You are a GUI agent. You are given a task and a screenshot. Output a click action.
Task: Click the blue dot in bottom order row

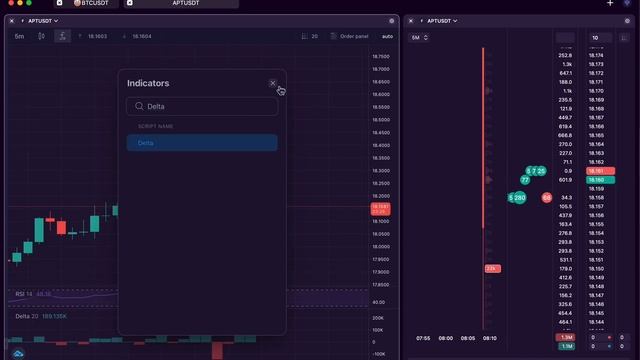(x=609, y=347)
